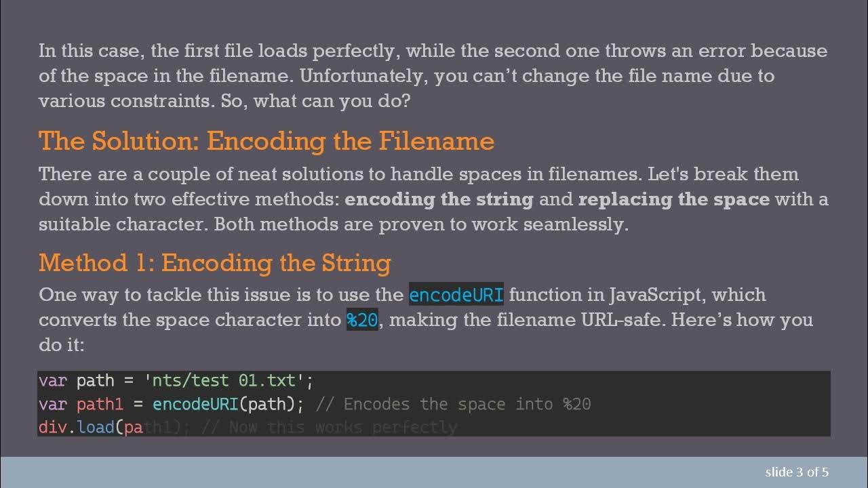Image resolution: width=868 pixels, height=488 pixels.
Task: Click the highlighted encodeURI inline code
Action: [456, 296]
